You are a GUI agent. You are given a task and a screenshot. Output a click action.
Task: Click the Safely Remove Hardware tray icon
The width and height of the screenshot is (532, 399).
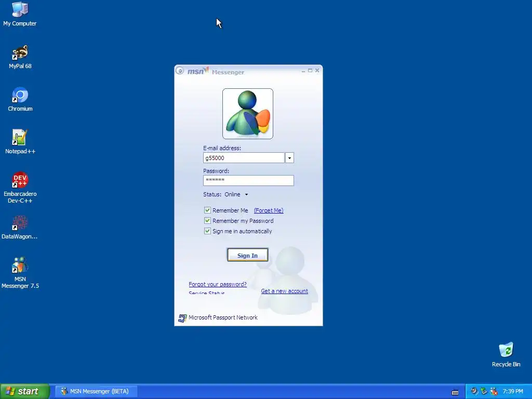[x=484, y=391]
